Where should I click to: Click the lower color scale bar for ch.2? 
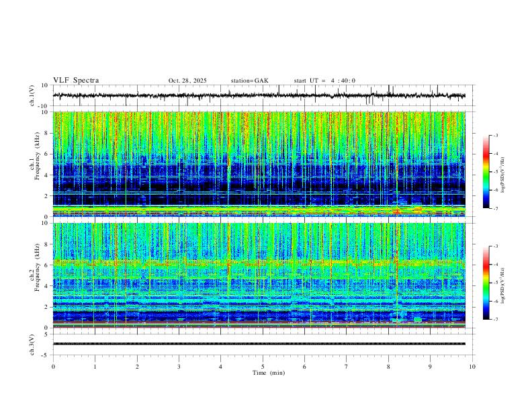tap(486, 283)
